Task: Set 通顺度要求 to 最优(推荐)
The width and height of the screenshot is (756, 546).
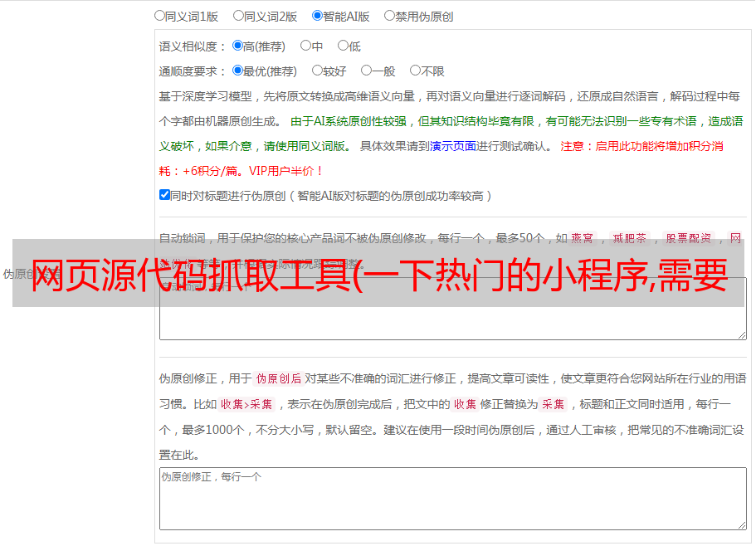Action: point(237,71)
